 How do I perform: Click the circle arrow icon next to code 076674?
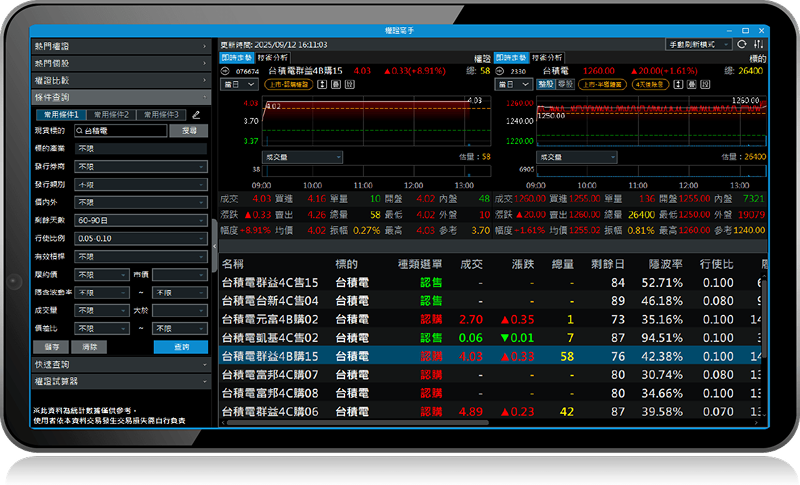click(226, 71)
